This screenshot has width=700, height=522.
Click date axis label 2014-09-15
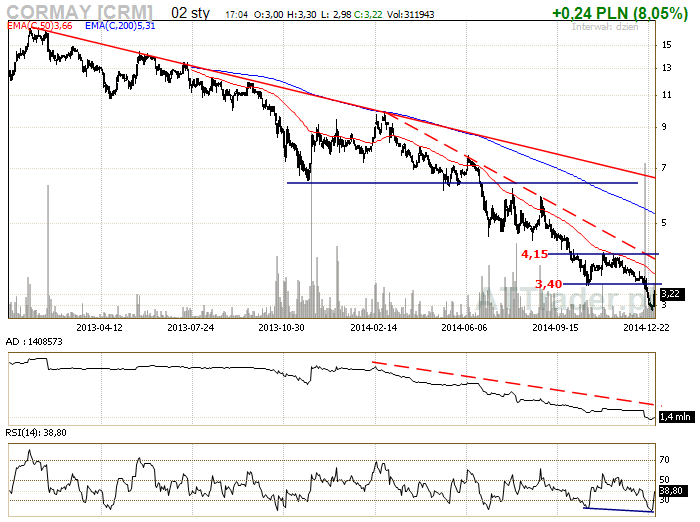click(x=555, y=328)
